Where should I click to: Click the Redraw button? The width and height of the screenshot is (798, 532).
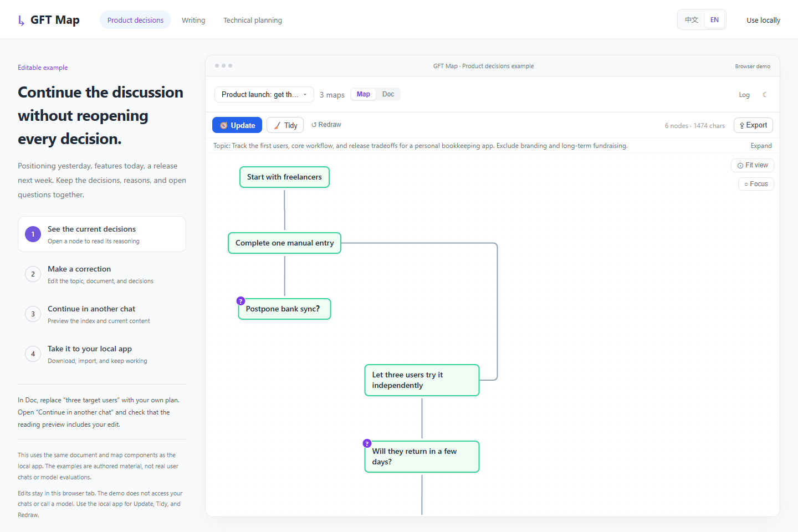click(x=326, y=125)
